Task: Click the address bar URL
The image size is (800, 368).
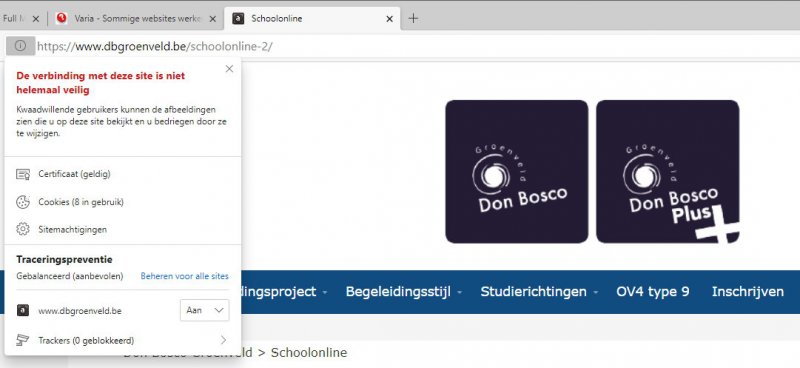Action: tap(155, 46)
